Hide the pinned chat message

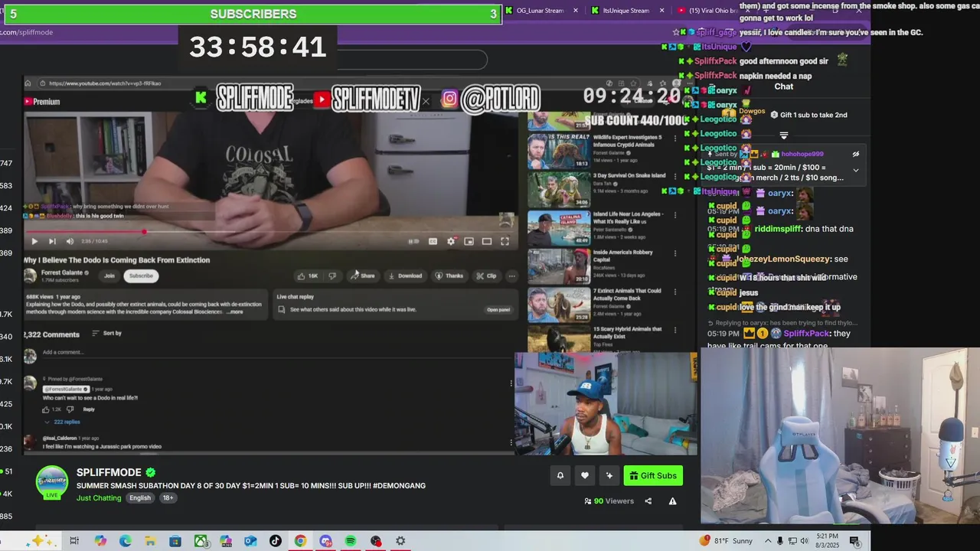coord(855,154)
